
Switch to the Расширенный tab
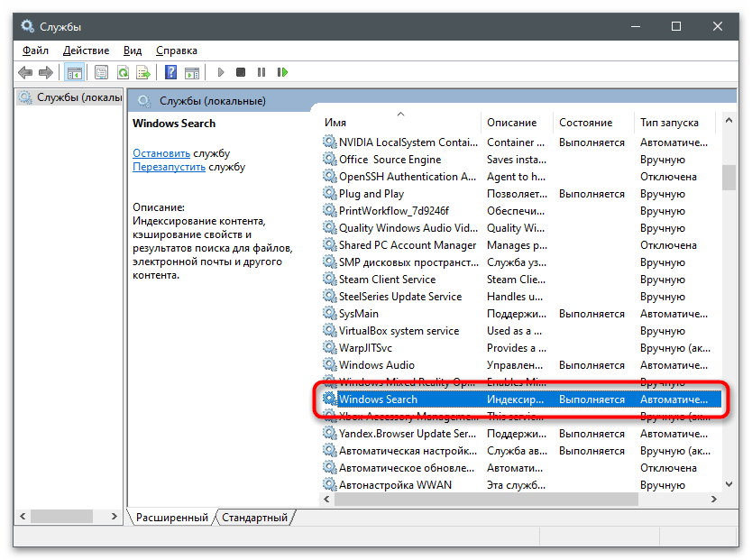[171, 518]
